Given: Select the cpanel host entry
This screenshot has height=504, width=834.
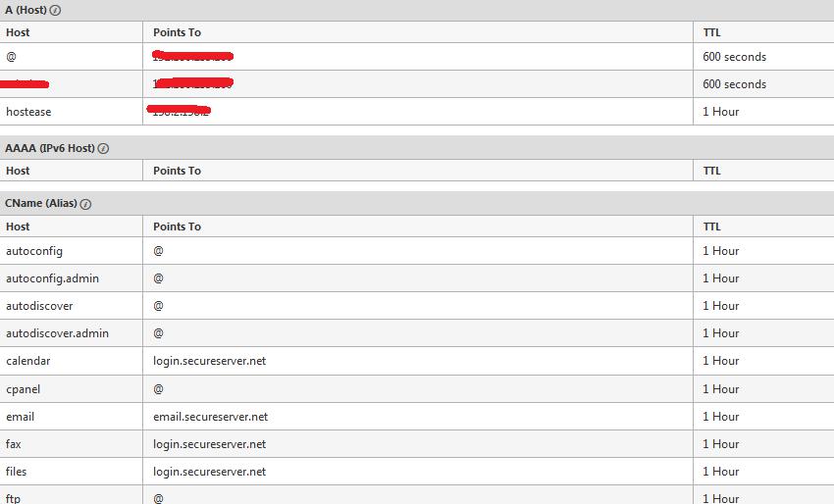Looking at the screenshot, I should [23, 389].
